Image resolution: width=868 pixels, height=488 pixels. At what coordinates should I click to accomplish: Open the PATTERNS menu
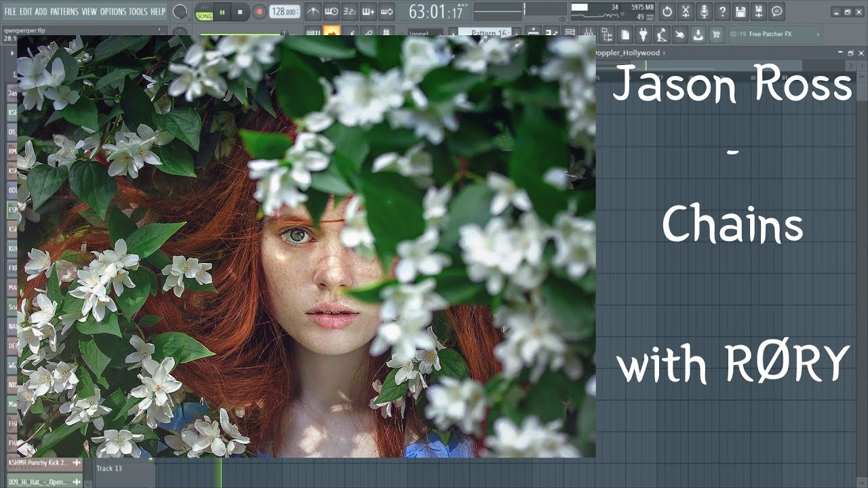(64, 12)
